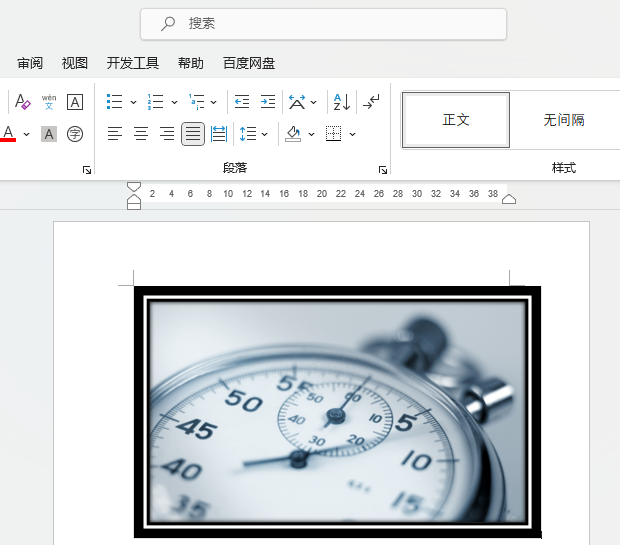Expand line spacing dropdown

(x=265, y=134)
